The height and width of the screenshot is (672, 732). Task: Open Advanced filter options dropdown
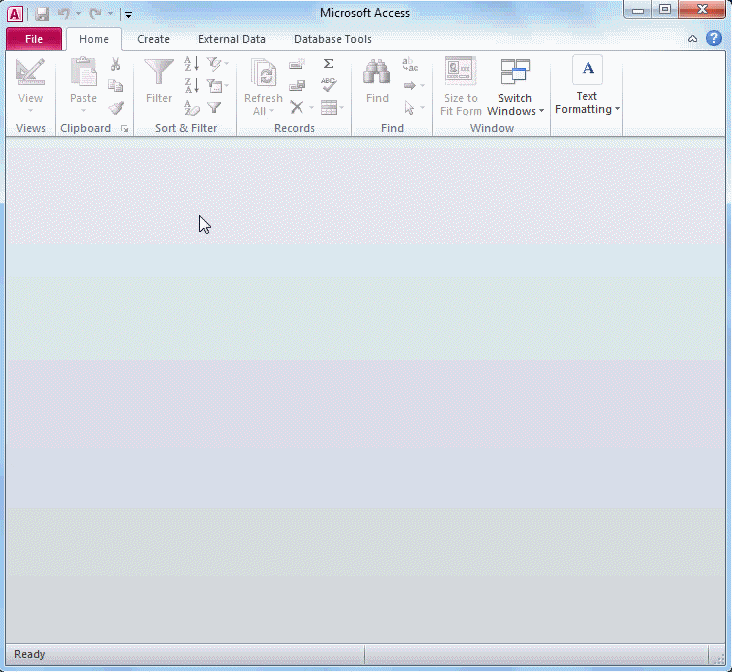pos(218,85)
